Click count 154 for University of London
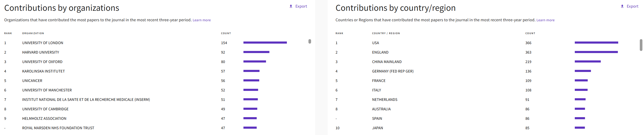Image resolution: width=644 pixels, height=135 pixels. tap(224, 43)
